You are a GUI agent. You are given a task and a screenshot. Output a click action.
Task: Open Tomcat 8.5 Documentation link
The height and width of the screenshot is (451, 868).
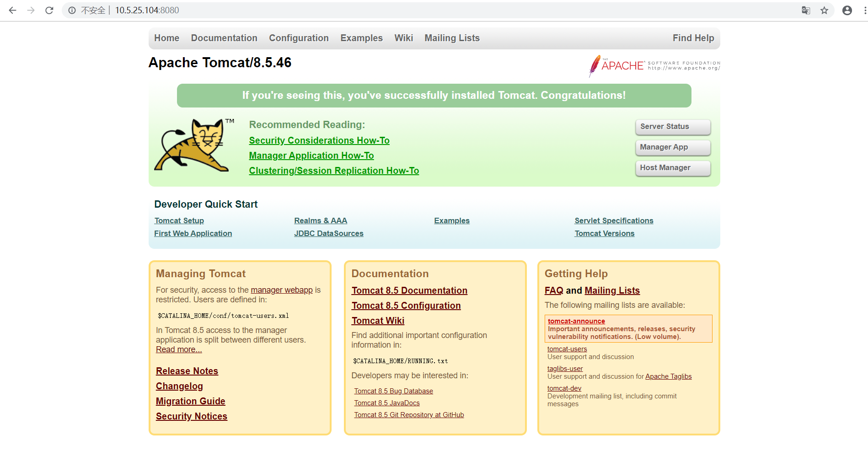point(409,290)
